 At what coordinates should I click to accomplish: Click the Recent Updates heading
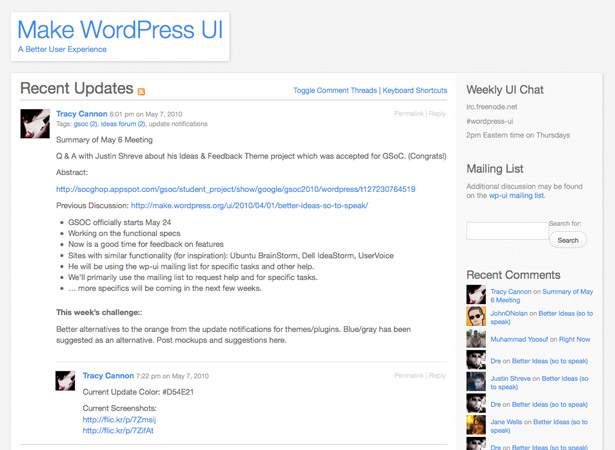point(76,88)
